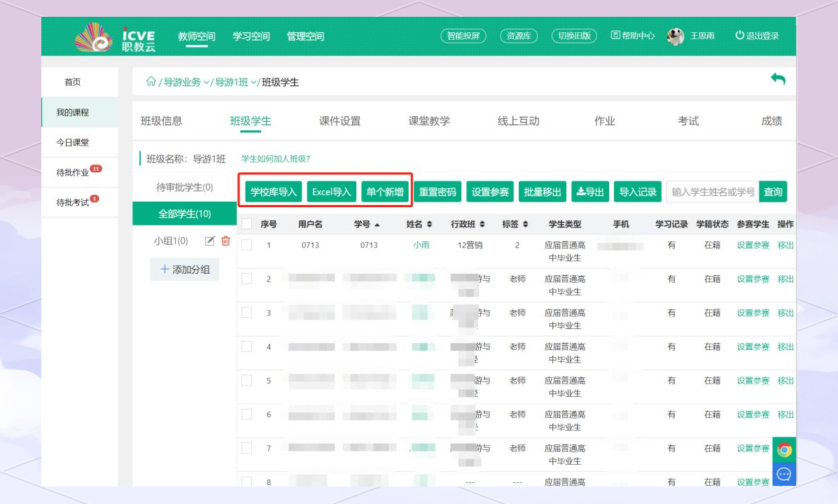Expand the 导游业务 breadcrumb dropdown

(x=207, y=83)
